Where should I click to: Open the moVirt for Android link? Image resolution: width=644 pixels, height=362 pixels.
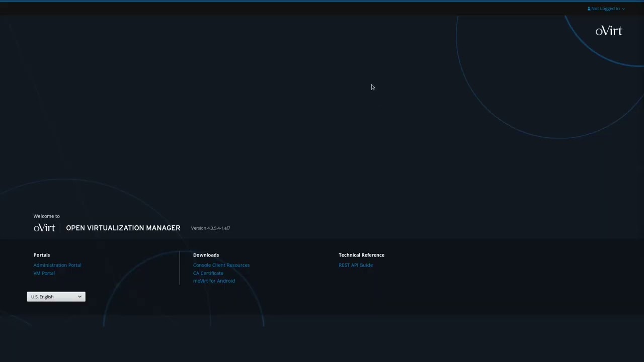(x=214, y=281)
